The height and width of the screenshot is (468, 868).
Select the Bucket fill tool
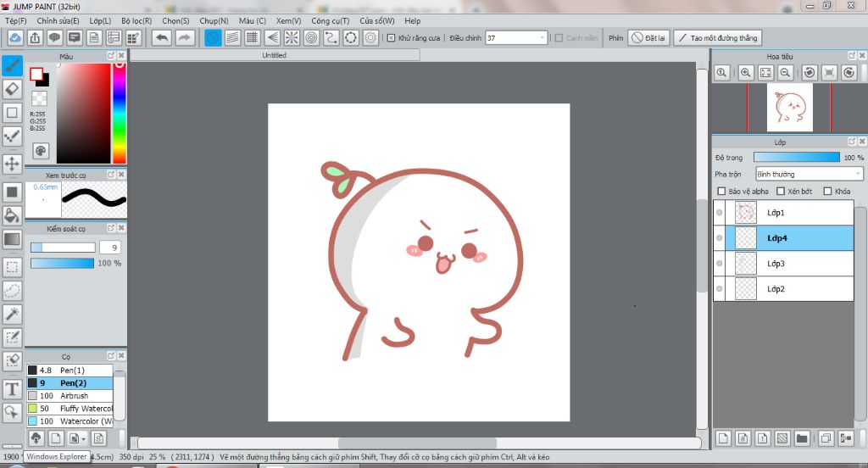coord(12,215)
